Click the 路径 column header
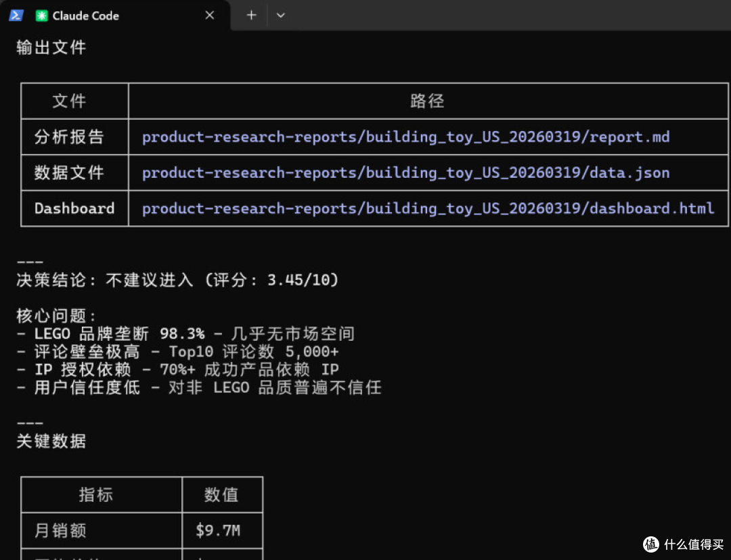 coord(428,101)
